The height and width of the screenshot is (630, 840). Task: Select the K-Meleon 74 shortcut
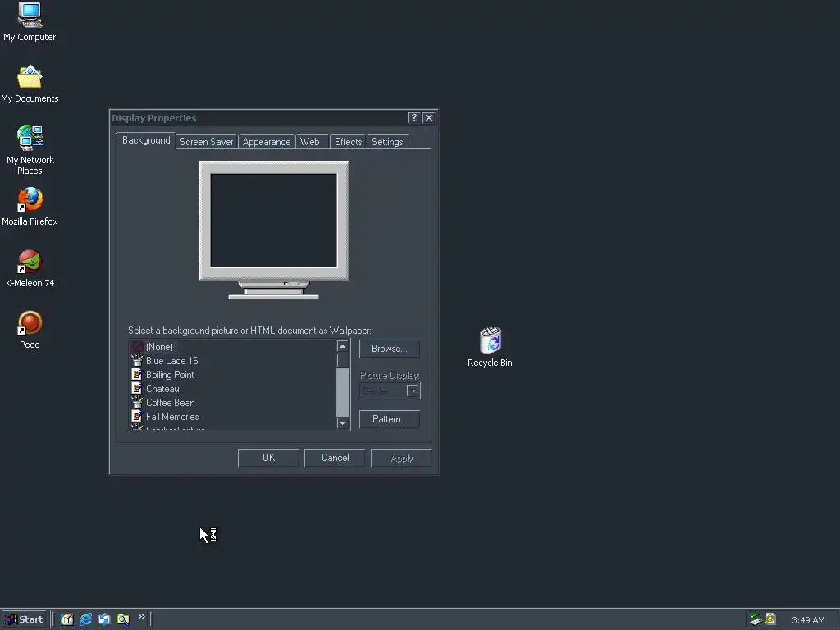pos(30,268)
